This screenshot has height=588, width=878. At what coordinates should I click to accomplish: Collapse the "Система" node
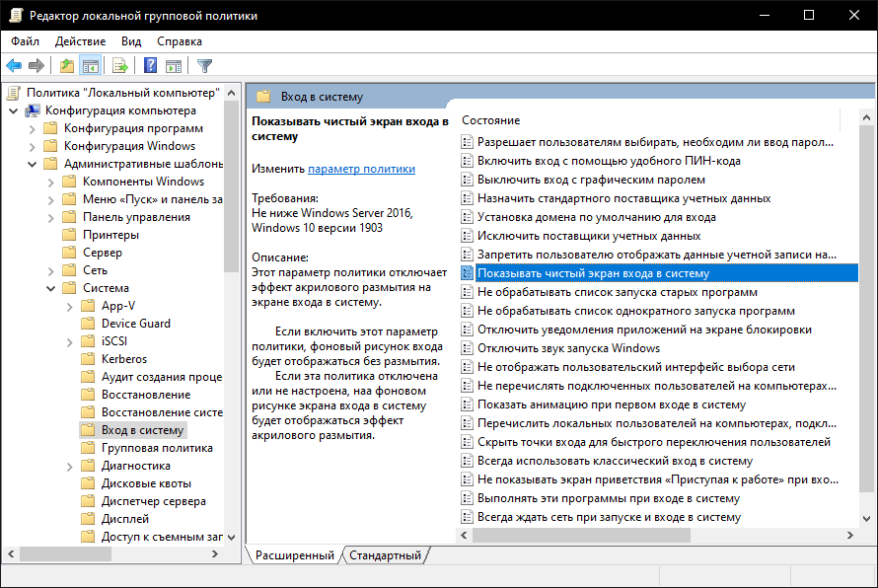pyautogui.click(x=51, y=288)
